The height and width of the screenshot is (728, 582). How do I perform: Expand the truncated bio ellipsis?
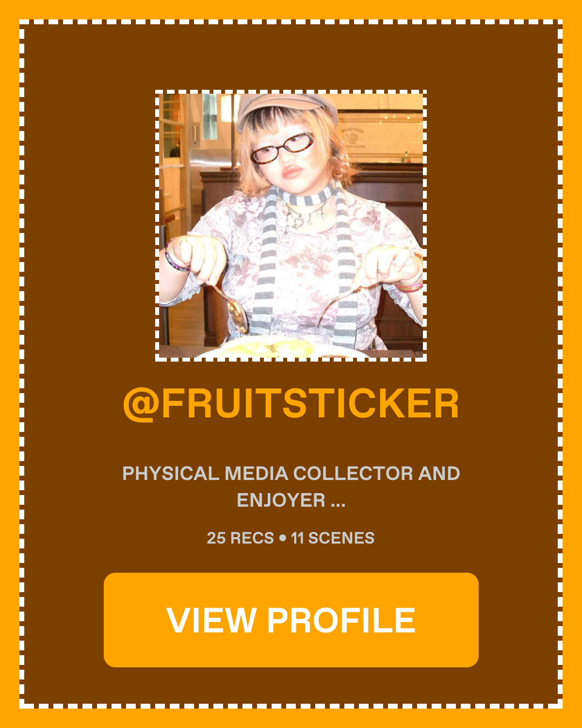point(338,501)
